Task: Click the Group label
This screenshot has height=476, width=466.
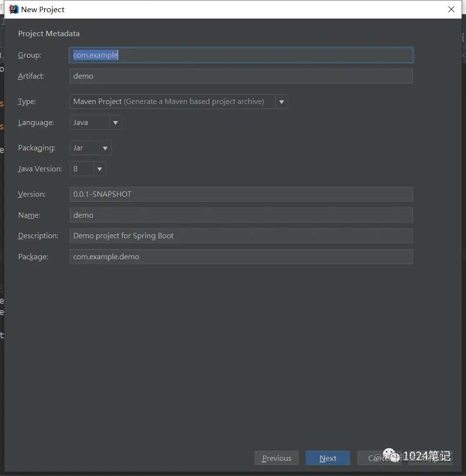Action: point(29,55)
